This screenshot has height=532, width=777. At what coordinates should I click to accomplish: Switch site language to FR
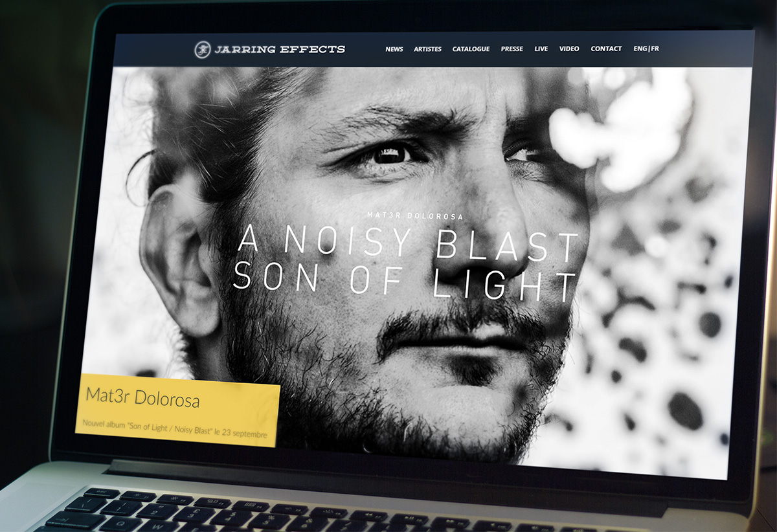(655, 49)
